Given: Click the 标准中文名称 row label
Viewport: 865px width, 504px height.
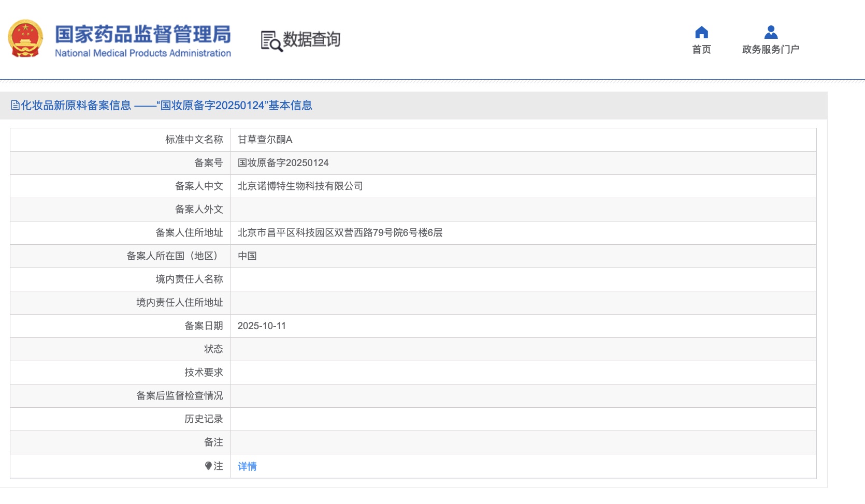Looking at the screenshot, I should point(194,140).
